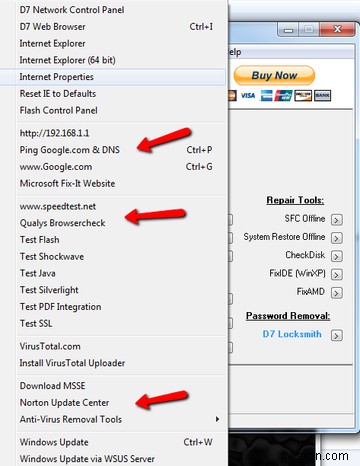Viewport: 360px width, 466px height.
Task: Choose Test Flash menu item
Action: pyautogui.click(x=113, y=240)
